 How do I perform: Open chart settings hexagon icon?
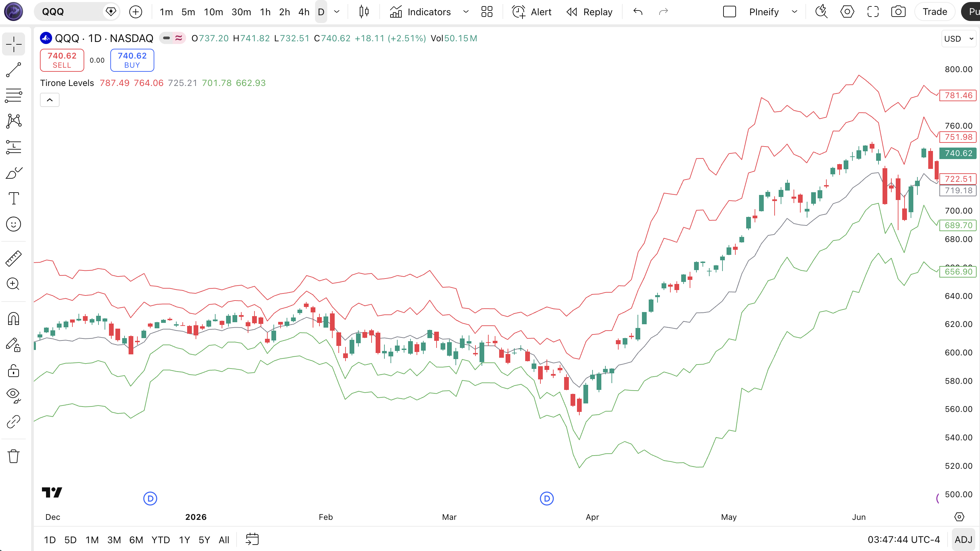tap(847, 12)
